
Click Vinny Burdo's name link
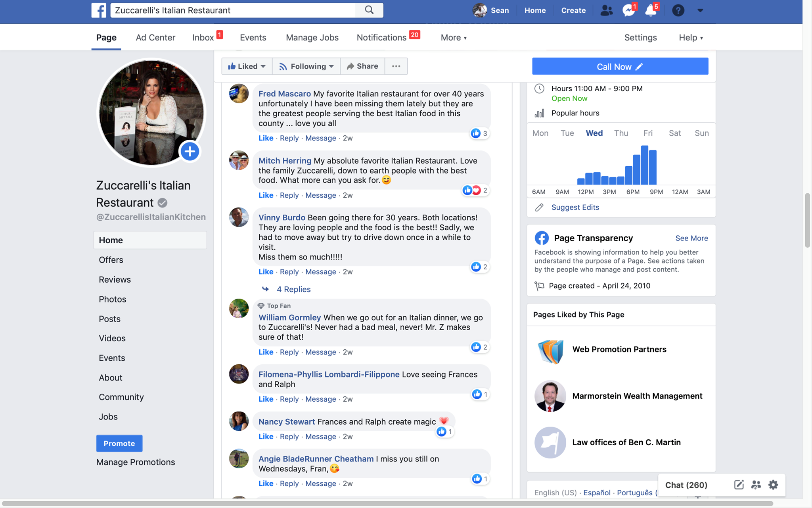(282, 217)
